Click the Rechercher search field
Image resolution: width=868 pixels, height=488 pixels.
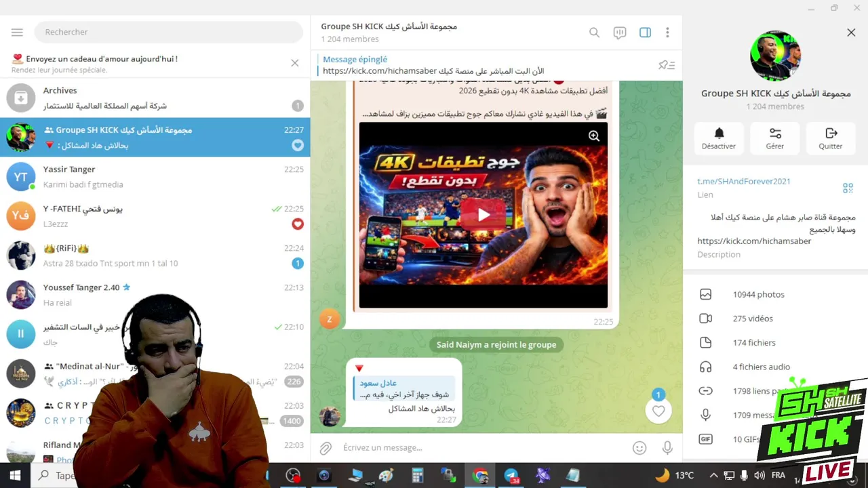click(x=170, y=32)
